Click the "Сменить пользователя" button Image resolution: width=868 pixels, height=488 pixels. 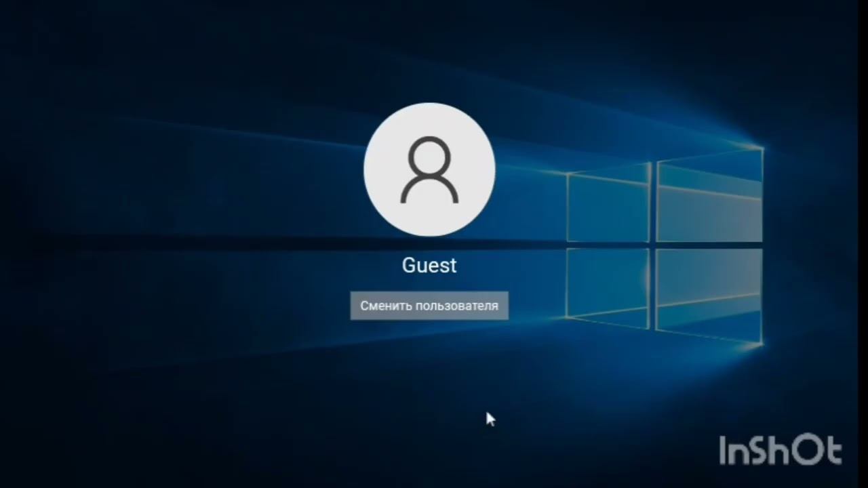(429, 306)
